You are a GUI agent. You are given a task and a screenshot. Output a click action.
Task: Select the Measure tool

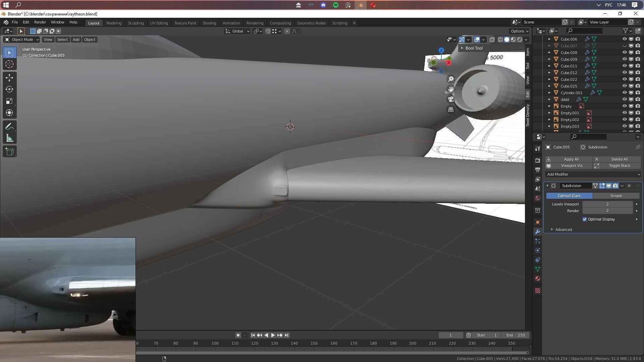pyautogui.click(x=9, y=138)
